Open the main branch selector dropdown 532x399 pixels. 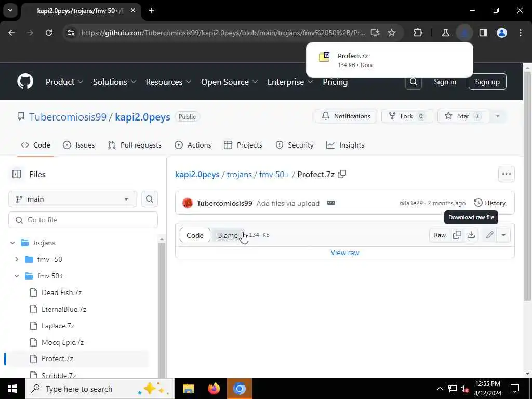pos(73,199)
